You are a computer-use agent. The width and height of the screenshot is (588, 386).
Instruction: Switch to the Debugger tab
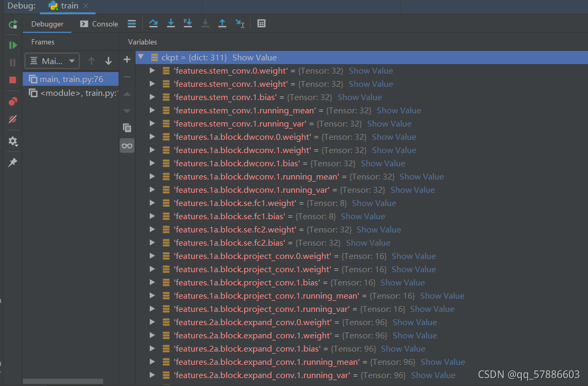tap(47, 24)
